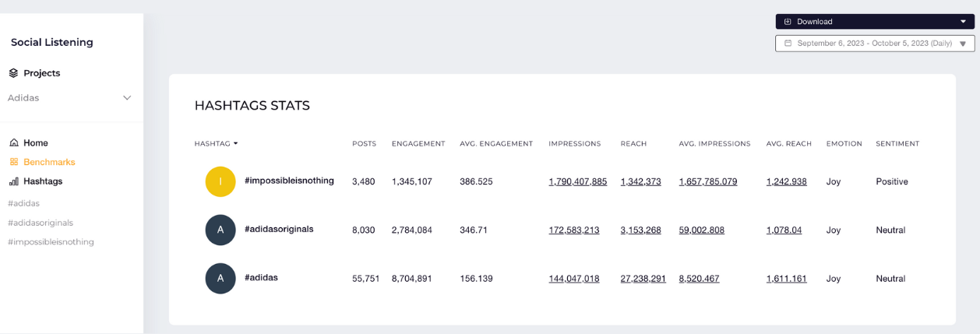Screen dimensions: 980x334
Task: Click the EMOTION column header
Action: click(844, 144)
